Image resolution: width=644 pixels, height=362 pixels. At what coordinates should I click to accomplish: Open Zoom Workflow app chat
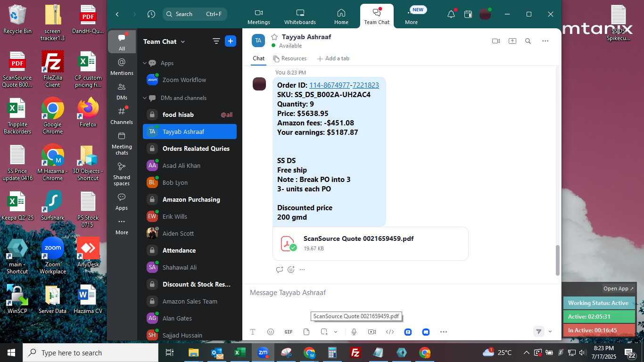click(x=190, y=80)
